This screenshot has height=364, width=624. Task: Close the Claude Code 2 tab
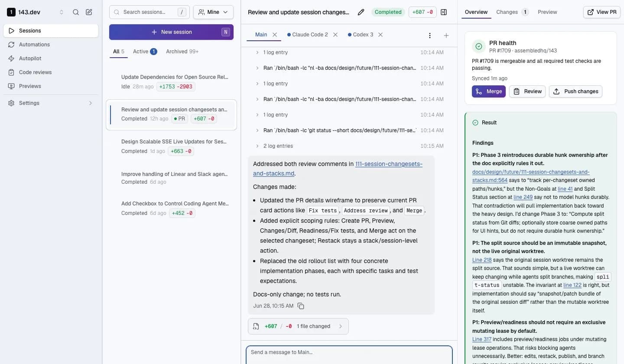[x=335, y=35]
